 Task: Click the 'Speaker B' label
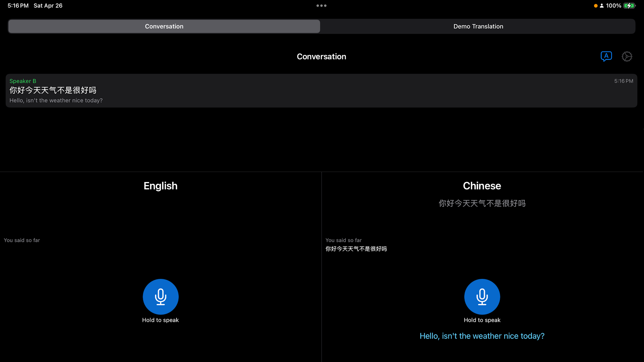pos(23,81)
